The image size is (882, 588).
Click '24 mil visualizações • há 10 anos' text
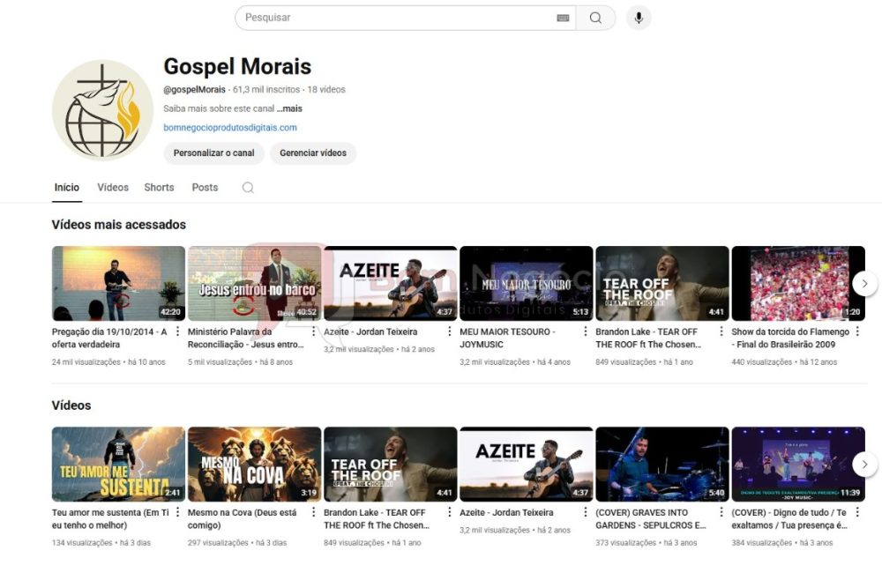[x=108, y=362]
